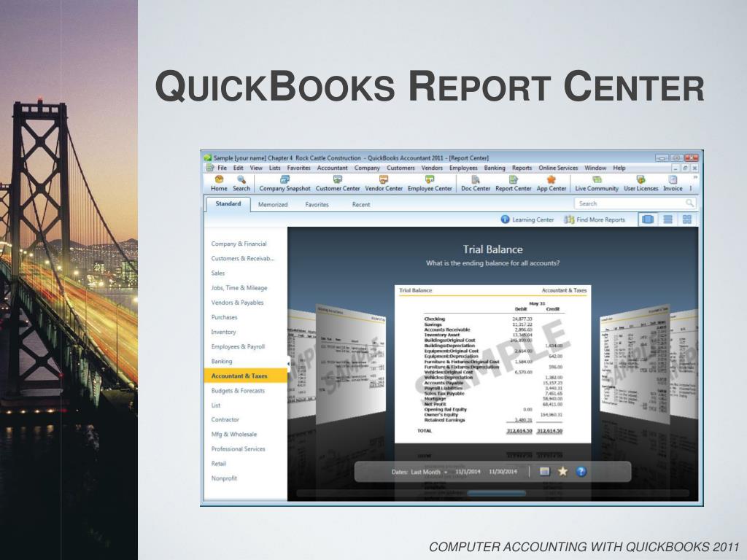The height and width of the screenshot is (560, 747).
Task: Open the Reports menu
Action: point(522,168)
